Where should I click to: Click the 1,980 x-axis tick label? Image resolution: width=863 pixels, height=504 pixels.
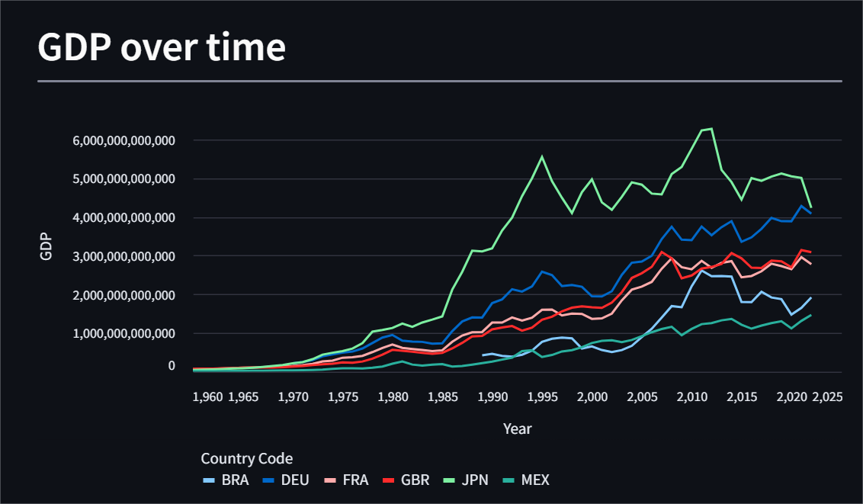[x=393, y=397]
